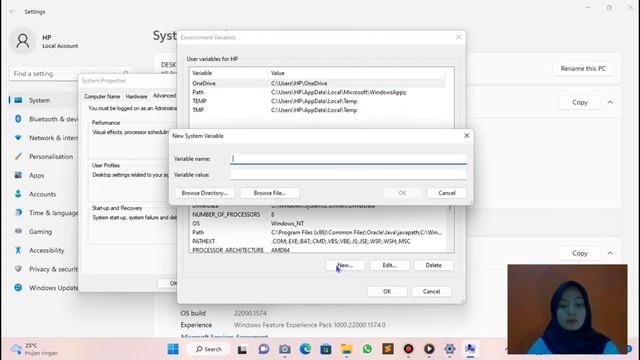Open Gaming in Settings sidebar
This screenshot has width=640, height=360.
44,232
